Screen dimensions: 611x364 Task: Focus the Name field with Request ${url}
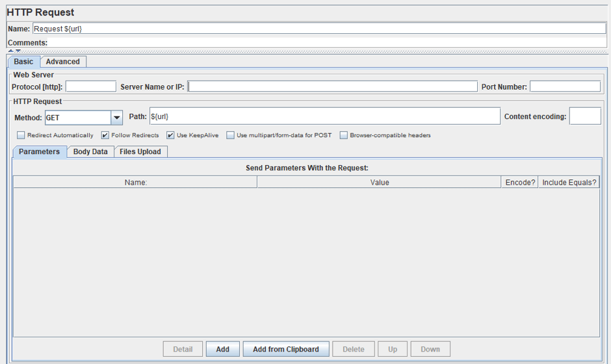pyautogui.click(x=319, y=29)
